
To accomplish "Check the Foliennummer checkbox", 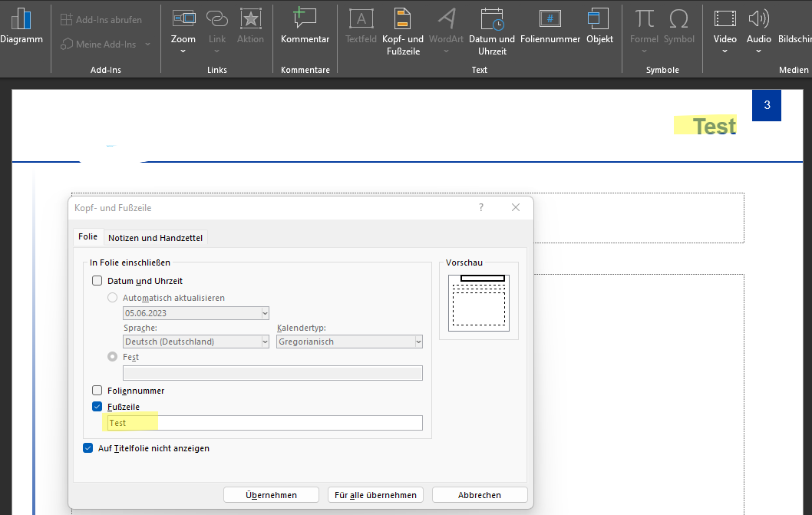I will 97,391.
